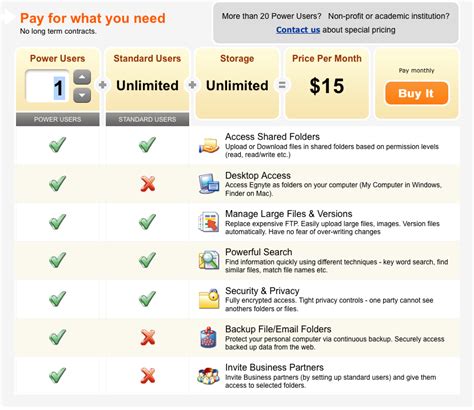Click the Power Users number input field
474x410 pixels.
[47, 86]
